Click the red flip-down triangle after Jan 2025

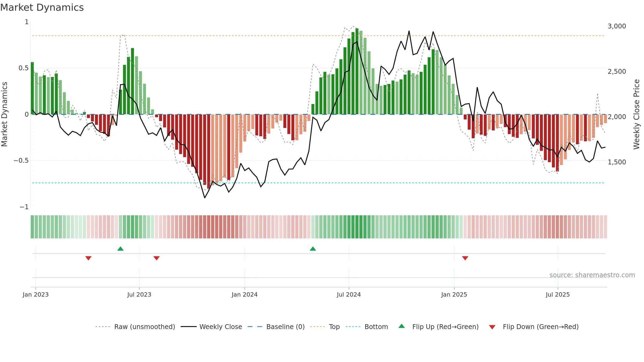pos(465,258)
